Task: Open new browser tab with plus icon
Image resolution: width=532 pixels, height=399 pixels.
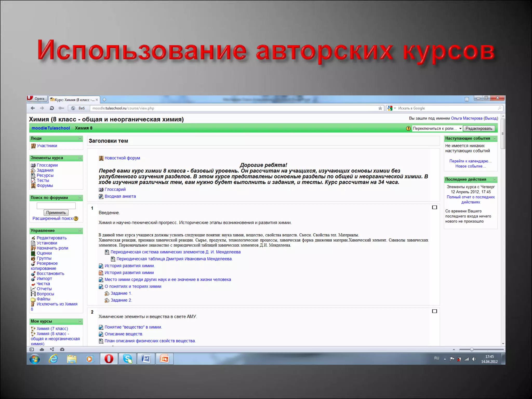Action: (x=104, y=99)
